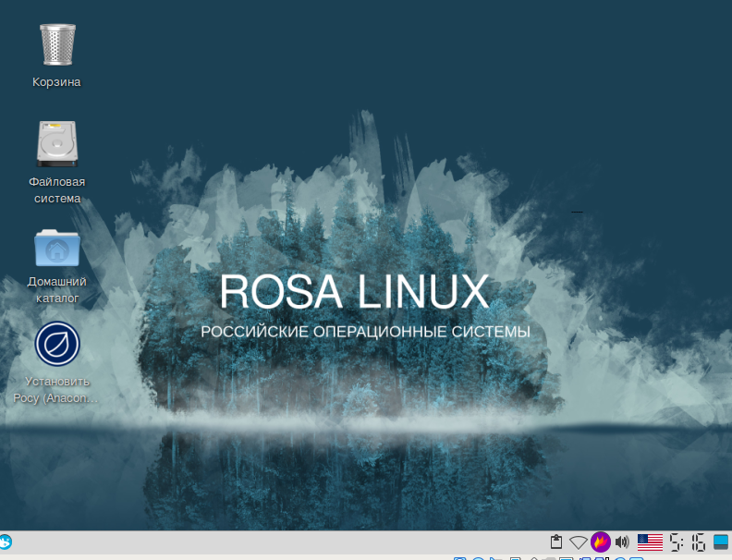Click the network connection tray icon
The height and width of the screenshot is (560, 732).
579,542
